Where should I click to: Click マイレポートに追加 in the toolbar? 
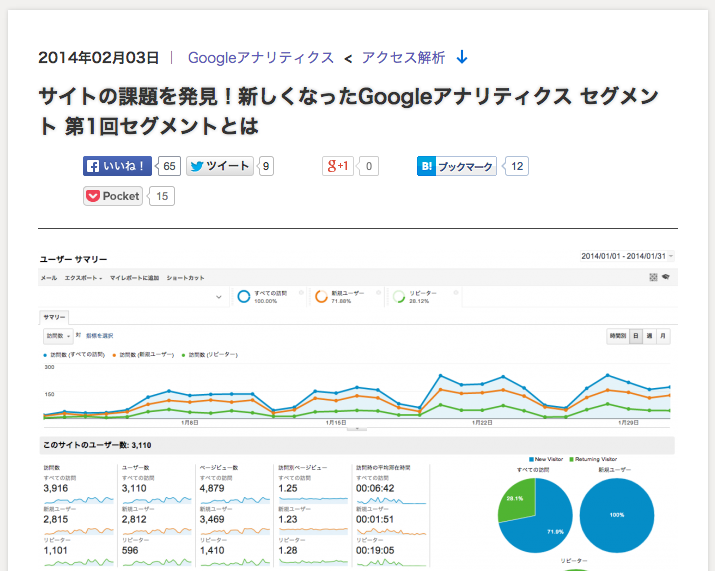[134, 278]
